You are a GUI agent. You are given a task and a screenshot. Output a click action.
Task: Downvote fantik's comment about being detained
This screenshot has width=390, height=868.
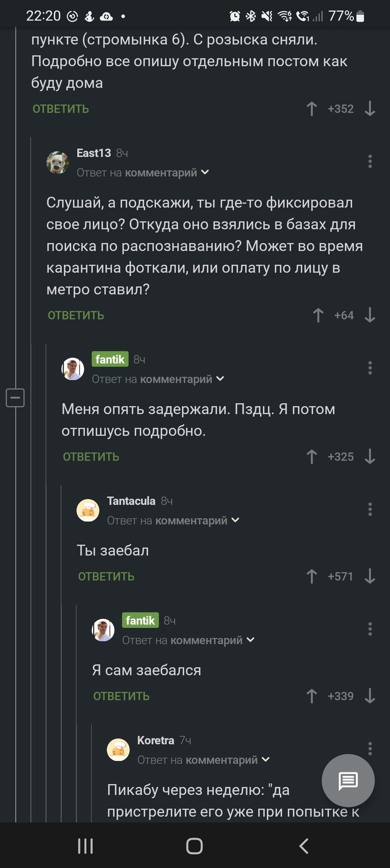(369, 456)
